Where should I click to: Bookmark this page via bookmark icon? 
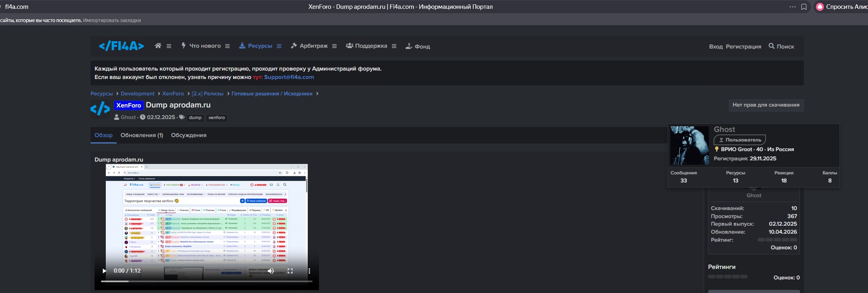pos(804,7)
